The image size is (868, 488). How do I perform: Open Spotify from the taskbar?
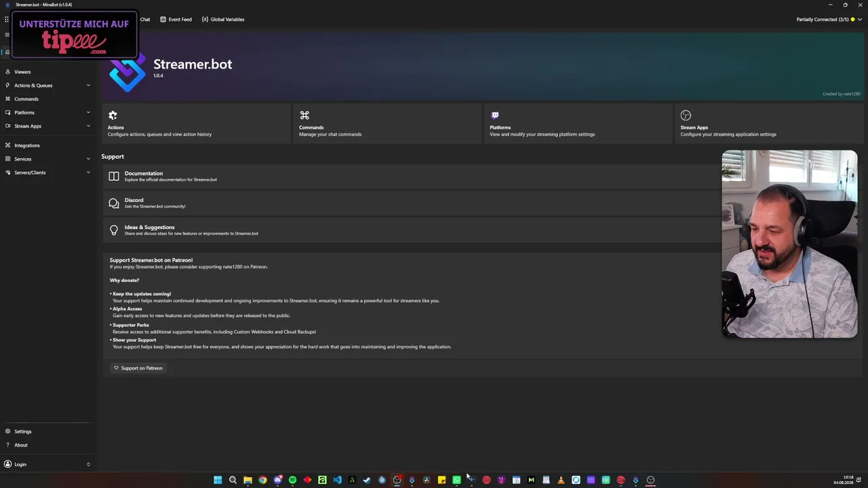pos(292,480)
